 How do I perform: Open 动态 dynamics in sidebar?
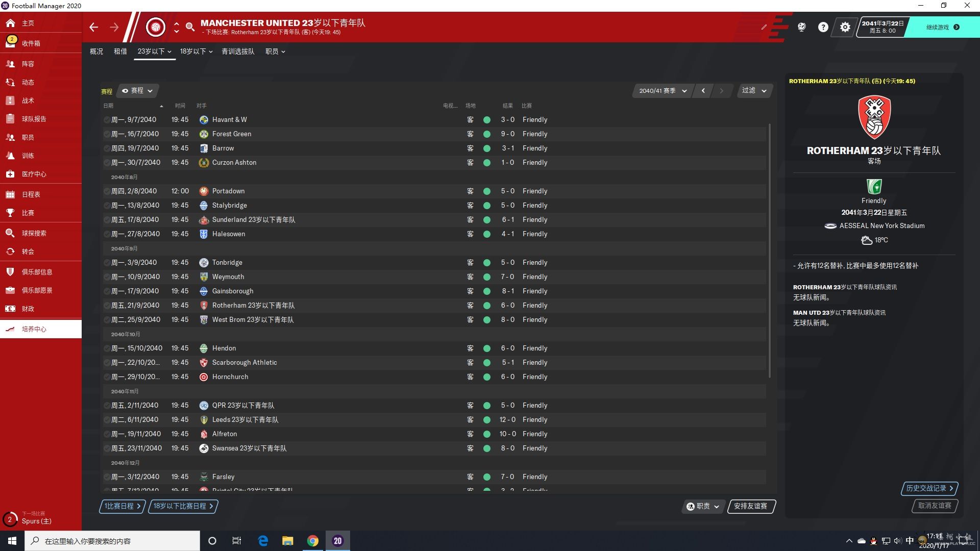41,82
